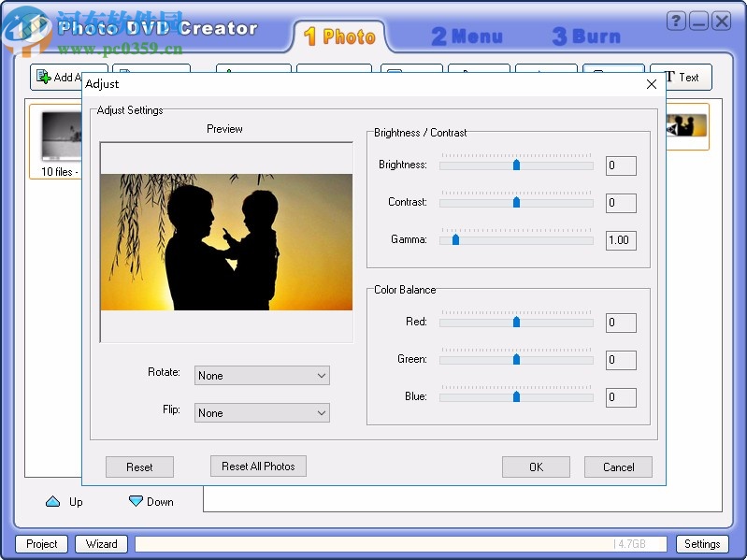Viewport: 747px width, 560px height.
Task: Click the Blue value field
Action: pyautogui.click(x=621, y=397)
